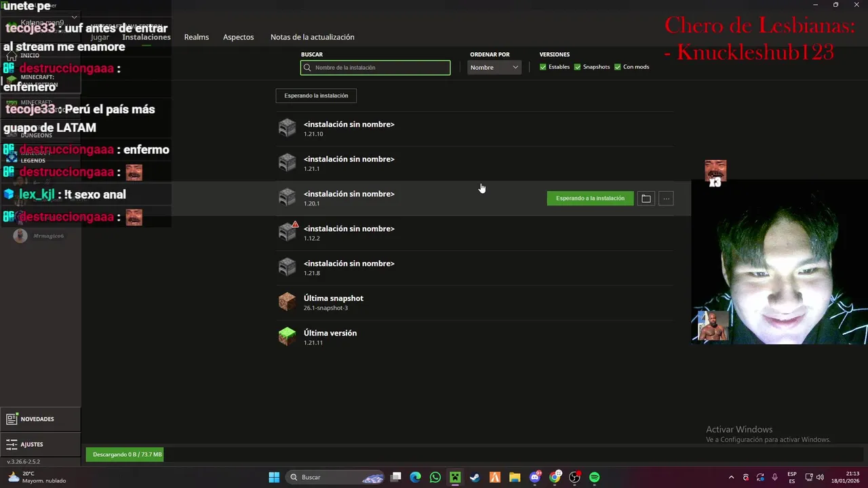Open File Explorer from the taskbar
This screenshot has height=488, width=868.
click(515, 477)
